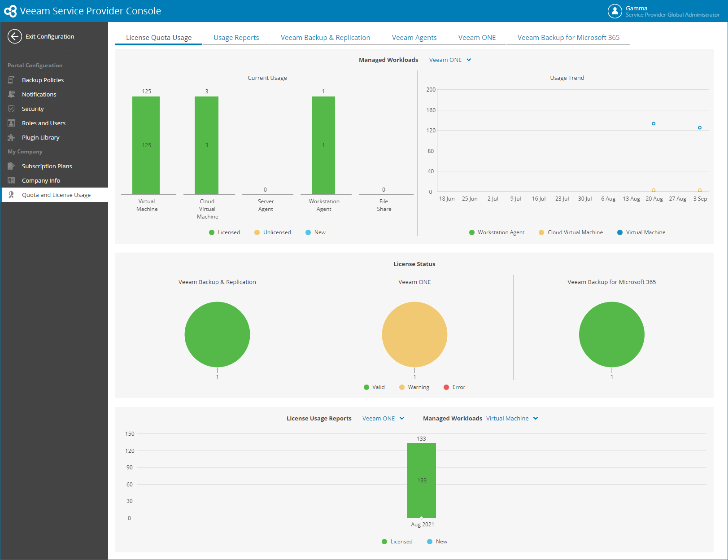
Task: Toggle Error legend in License Status
Action: 454,387
